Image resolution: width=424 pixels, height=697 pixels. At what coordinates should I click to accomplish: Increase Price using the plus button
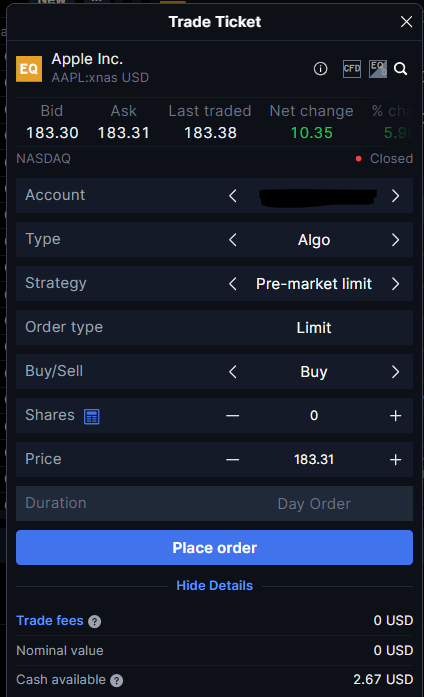(395, 460)
